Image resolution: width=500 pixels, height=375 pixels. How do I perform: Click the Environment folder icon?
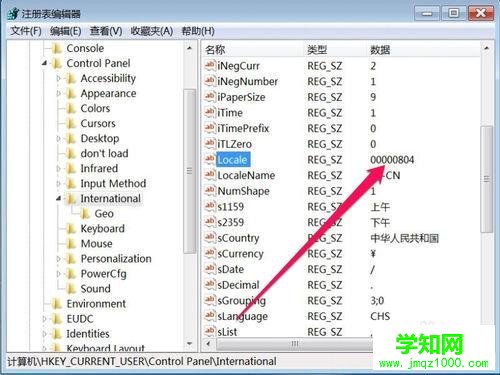(x=57, y=304)
